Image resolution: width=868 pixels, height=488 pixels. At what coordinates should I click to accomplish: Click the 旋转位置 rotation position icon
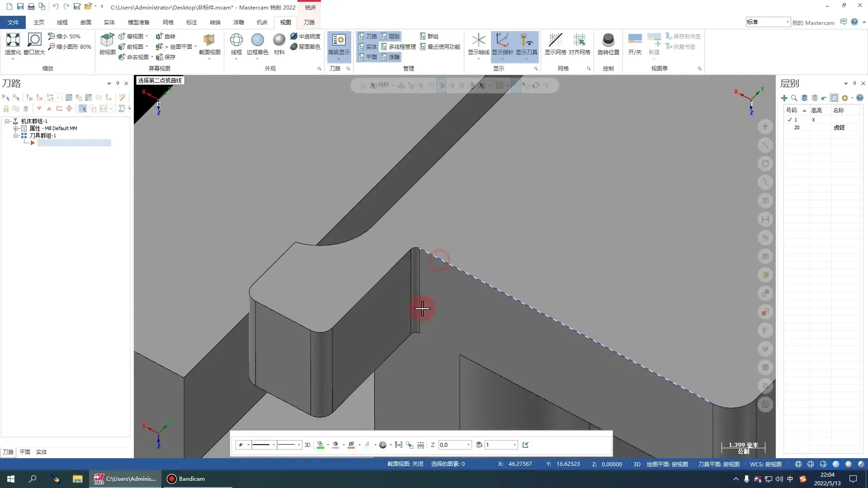pos(608,41)
